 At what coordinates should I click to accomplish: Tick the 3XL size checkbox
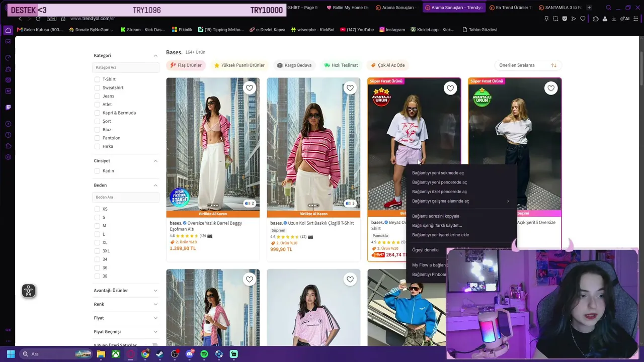pos(97,251)
